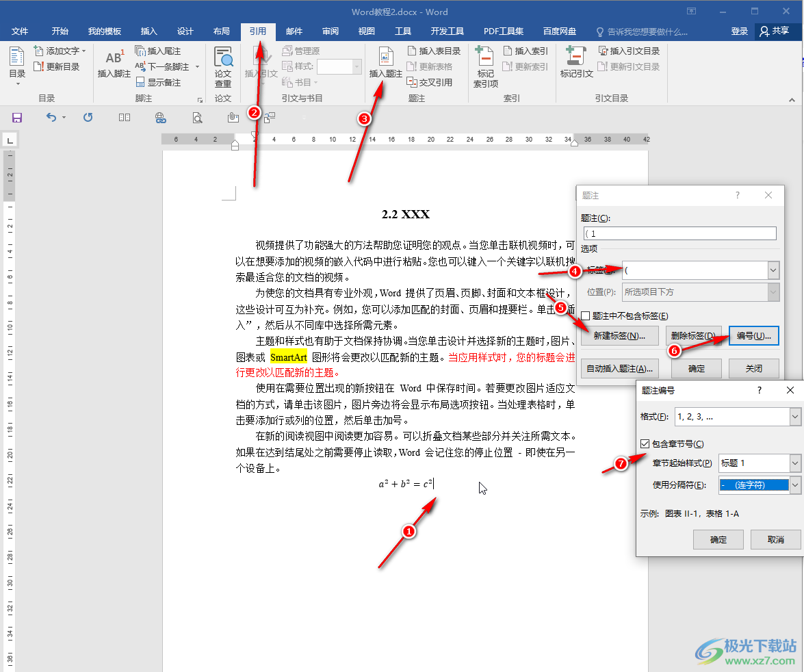Screen dimensions: 804x672
Task: Toggle 包含章节号 checkbox
Action: coord(645,443)
